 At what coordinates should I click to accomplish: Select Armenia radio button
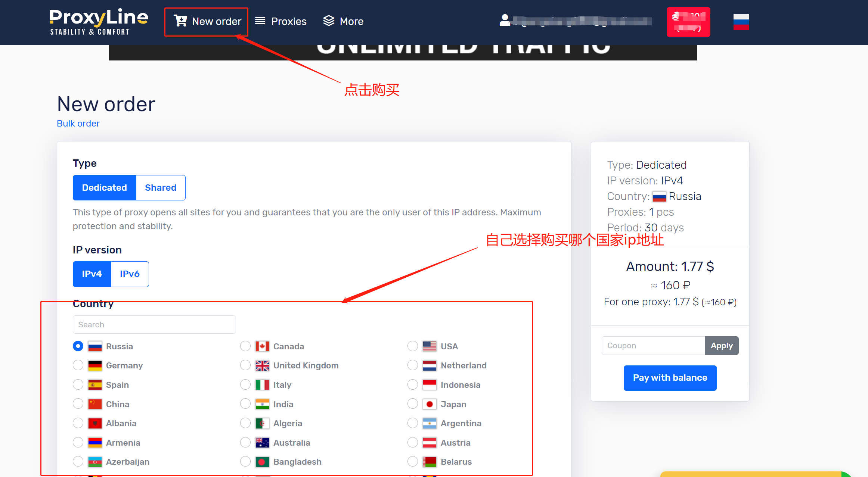pyautogui.click(x=78, y=442)
